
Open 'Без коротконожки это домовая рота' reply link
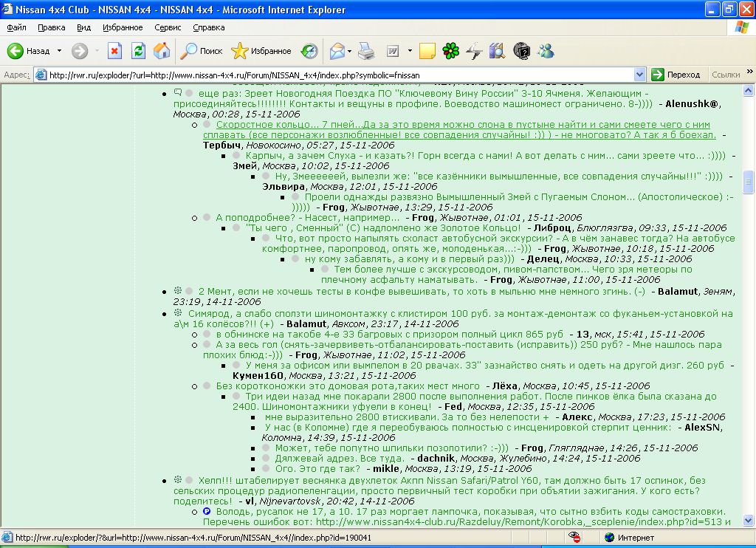[x=348, y=386]
